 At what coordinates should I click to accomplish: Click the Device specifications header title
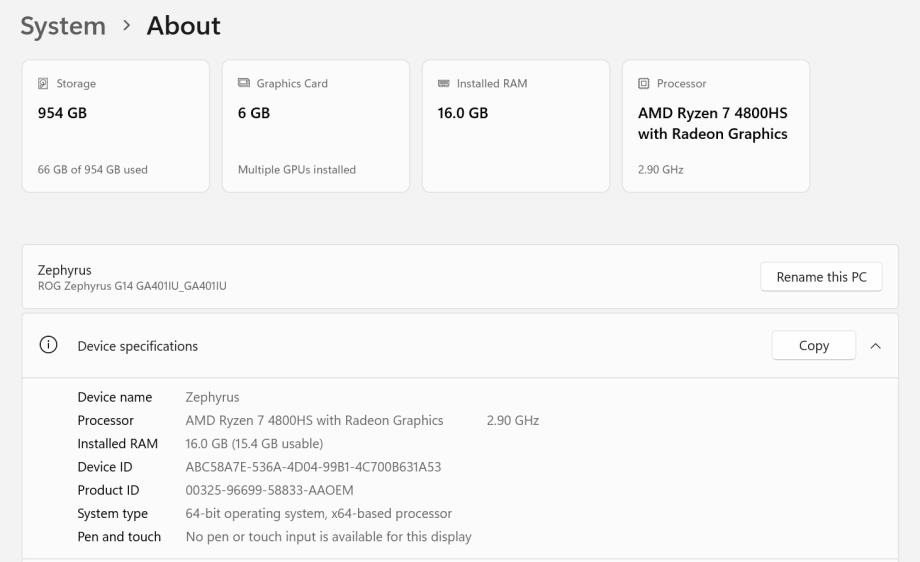pos(138,346)
